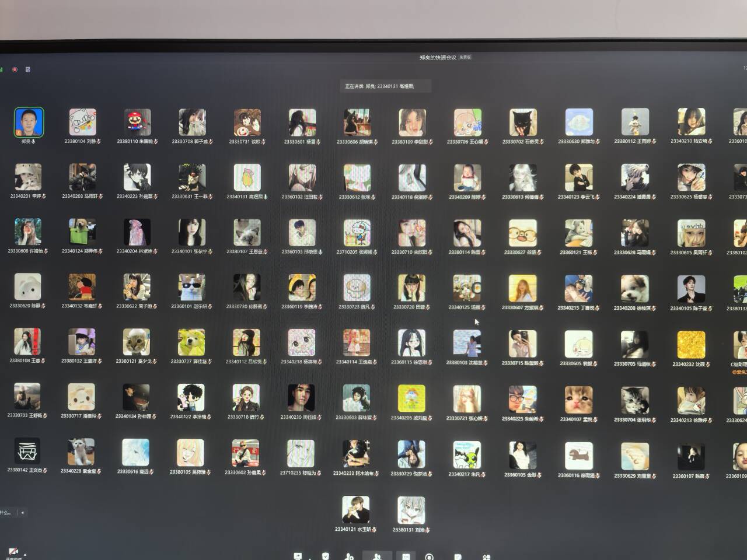Image resolution: width=747 pixels, height=560 pixels.
Task: Open the security shield in bottom toolbar
Action: 326,556
